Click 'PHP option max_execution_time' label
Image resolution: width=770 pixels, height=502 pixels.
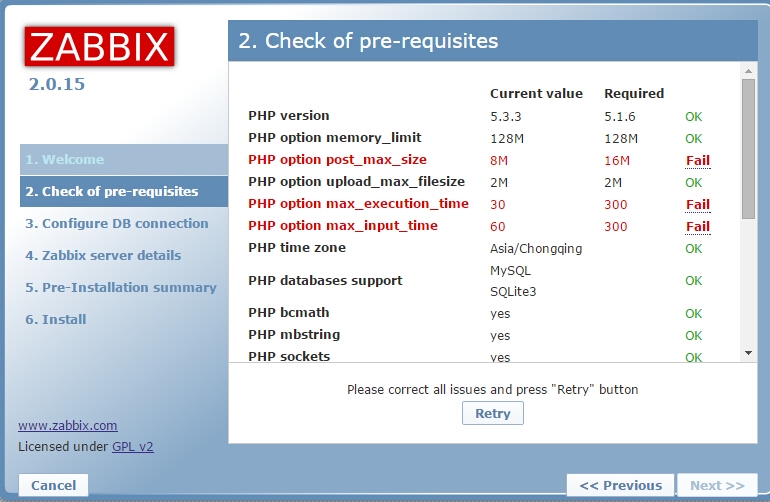pyautogui.click(x=358, y=203)
